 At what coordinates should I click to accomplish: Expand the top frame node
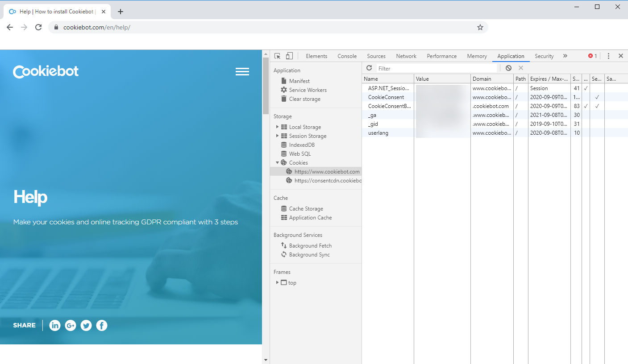277,283
